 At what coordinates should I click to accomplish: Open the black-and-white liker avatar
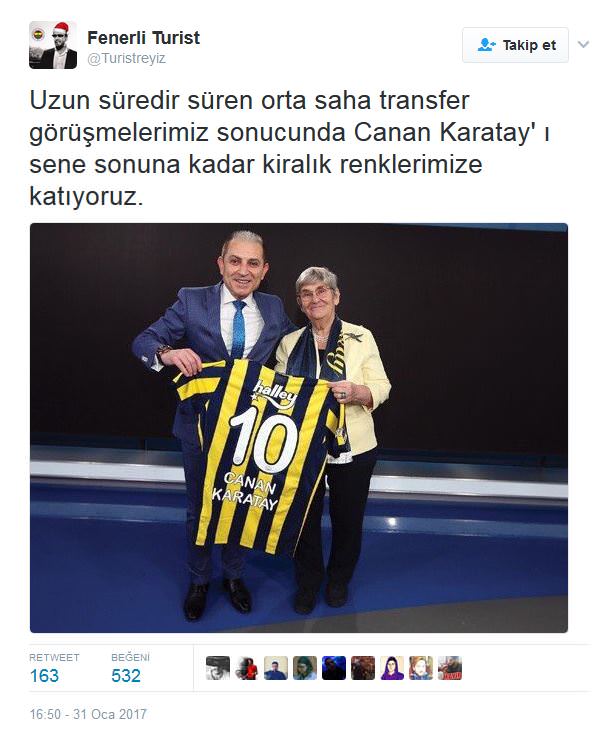[x=218, y=668]
